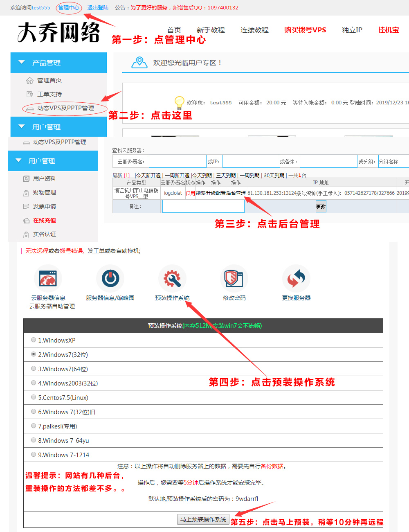Click the 财物管理 sidebar icon
The height and width of the screenshot is (532, 409).
26,192
